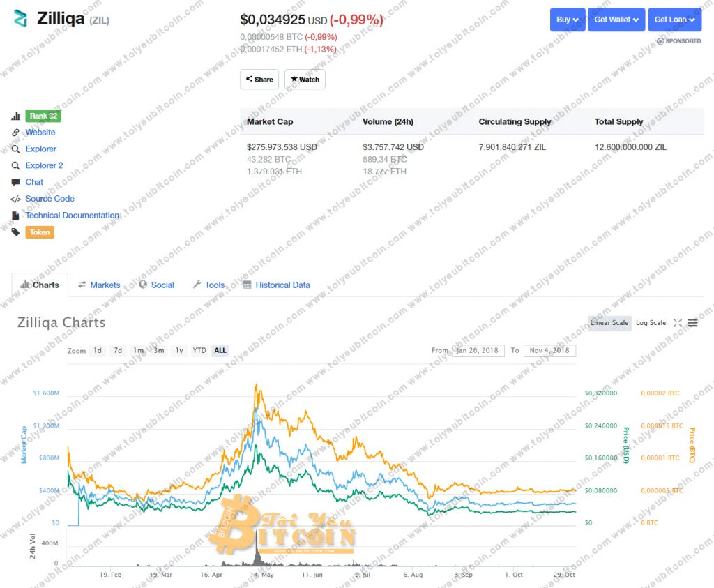Open the Tools tab
This screenshot has width=714, height=588.
tap(209, 285)
